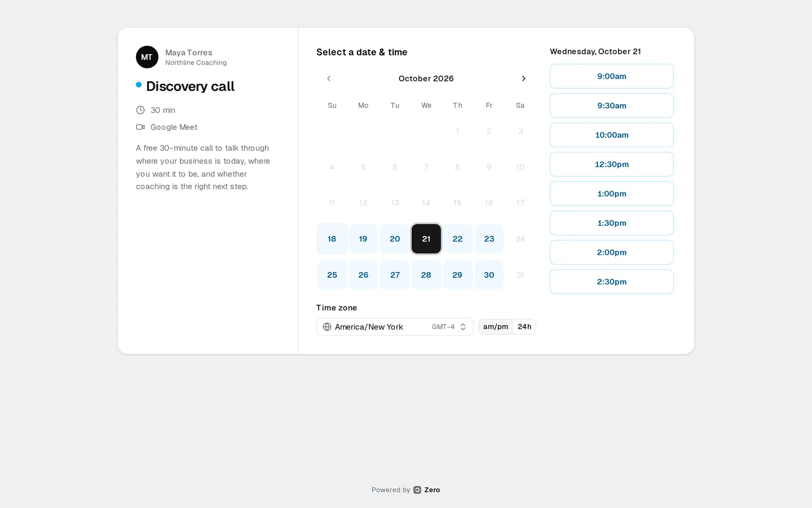Pick October 28 on the calendar
The height and width of the screenshot is (508, 812).
(x=426, y=275)
